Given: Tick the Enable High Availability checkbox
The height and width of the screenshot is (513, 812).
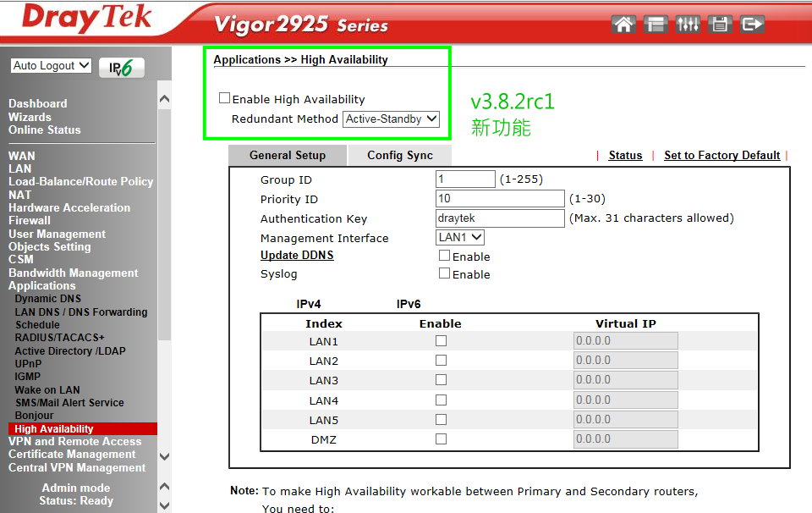Looking at the screenshot, I should click(x=224, y=98).
